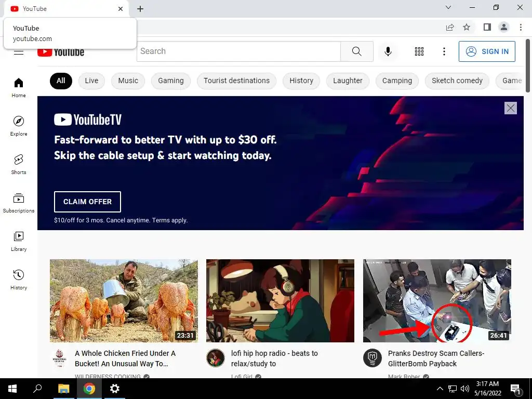
Task: Expand Chrome tab search chevron
Action: (448, 7)
